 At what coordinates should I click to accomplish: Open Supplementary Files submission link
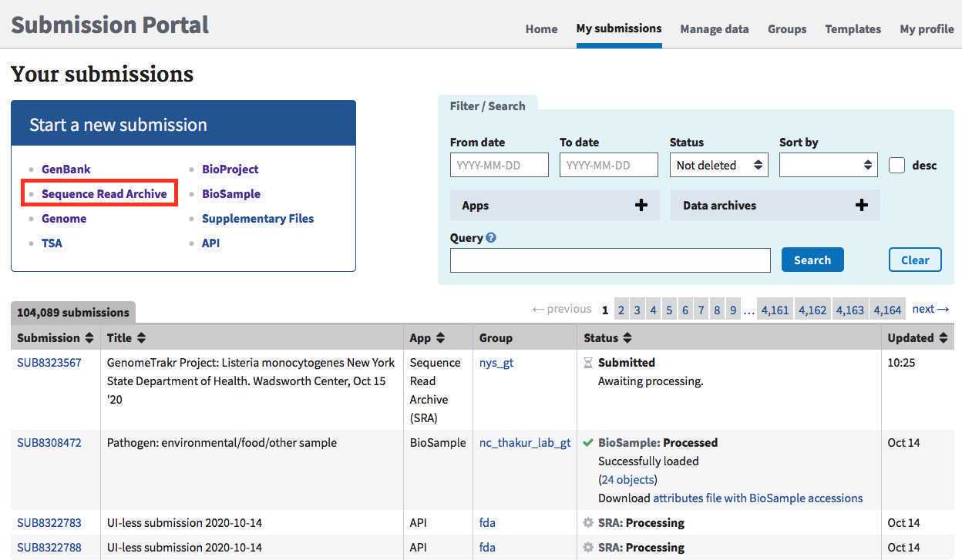click(258, 218)
